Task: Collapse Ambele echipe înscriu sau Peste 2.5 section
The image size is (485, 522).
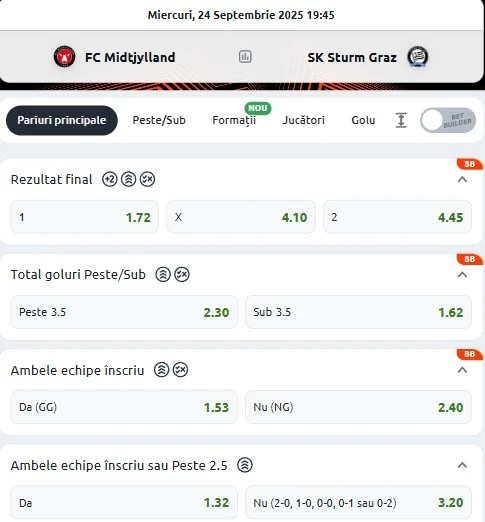Action: click(462, 465)
